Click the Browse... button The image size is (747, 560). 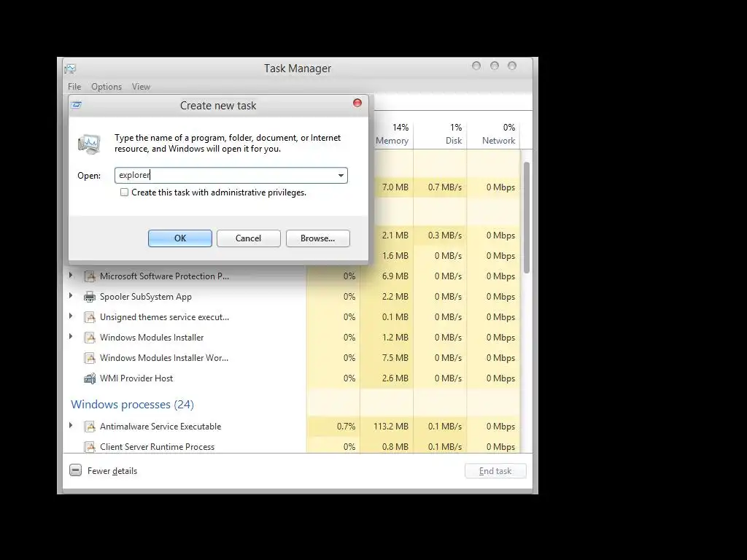point(318,238)
